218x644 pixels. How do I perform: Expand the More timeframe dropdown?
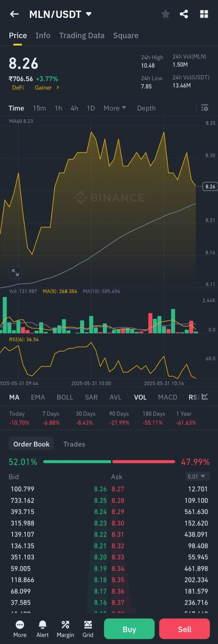click(115, 108)
